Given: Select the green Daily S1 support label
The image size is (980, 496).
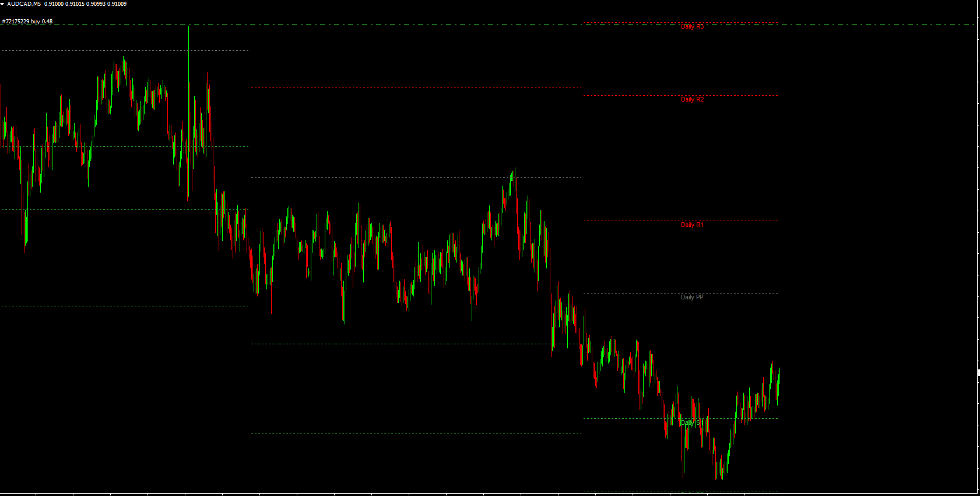Looking at the screenshot, I should point(691,422).
